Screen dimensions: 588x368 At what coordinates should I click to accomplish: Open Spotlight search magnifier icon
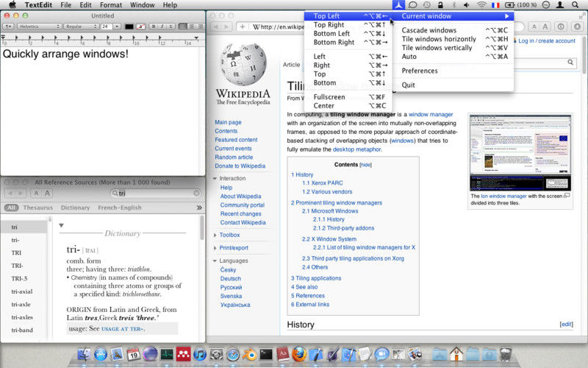(x=575, y=5)
